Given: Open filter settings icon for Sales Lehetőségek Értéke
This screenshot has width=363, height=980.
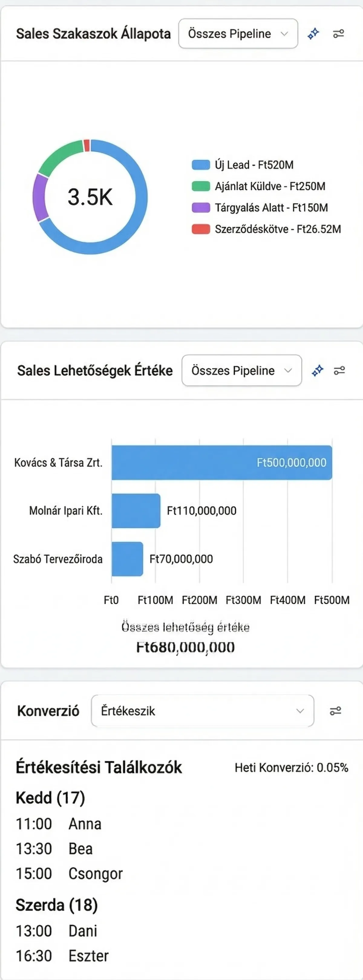Looking at the screenshot, I should click(339, 370).
